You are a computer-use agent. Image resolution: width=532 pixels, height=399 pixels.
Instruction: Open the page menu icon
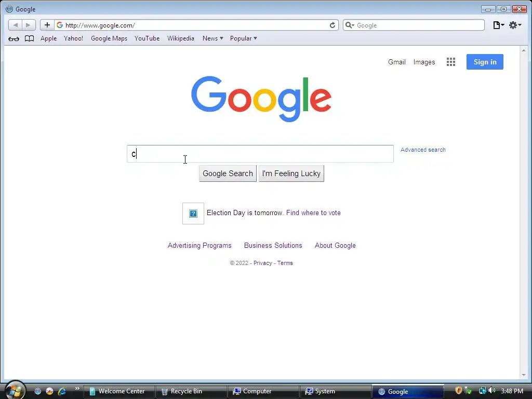[x=498, y=25]
